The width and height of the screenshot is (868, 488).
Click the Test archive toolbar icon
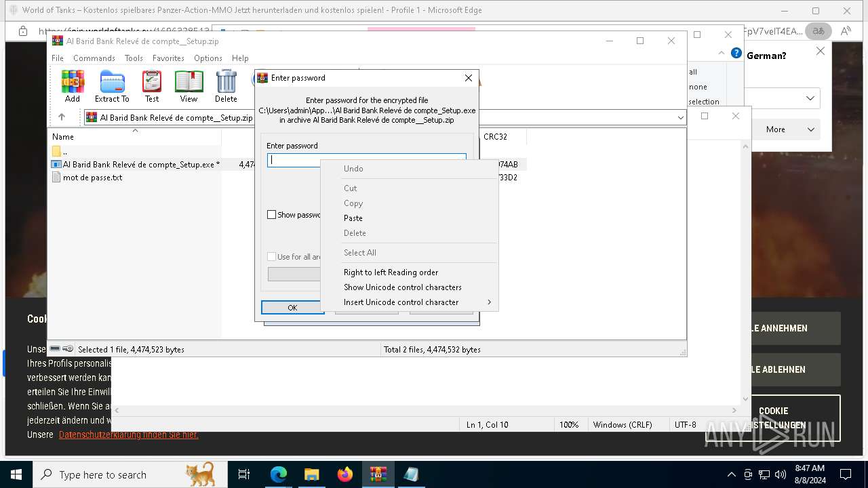(152, 86)
